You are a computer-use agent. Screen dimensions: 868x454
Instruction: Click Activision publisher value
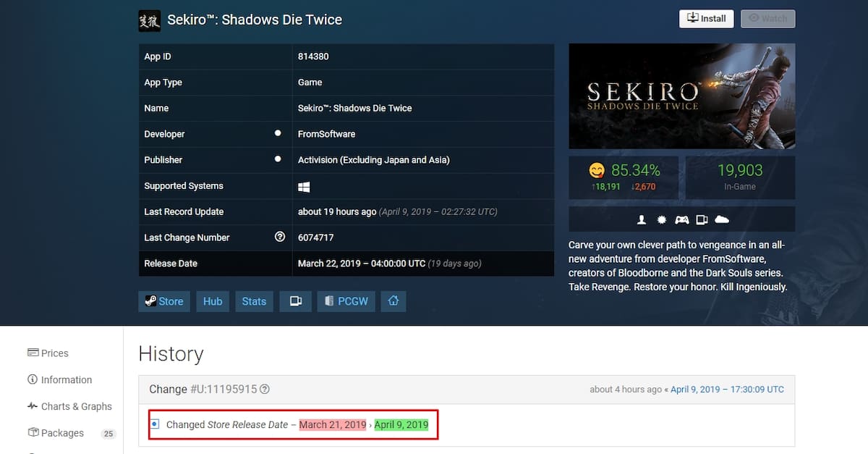click(373, 160)
